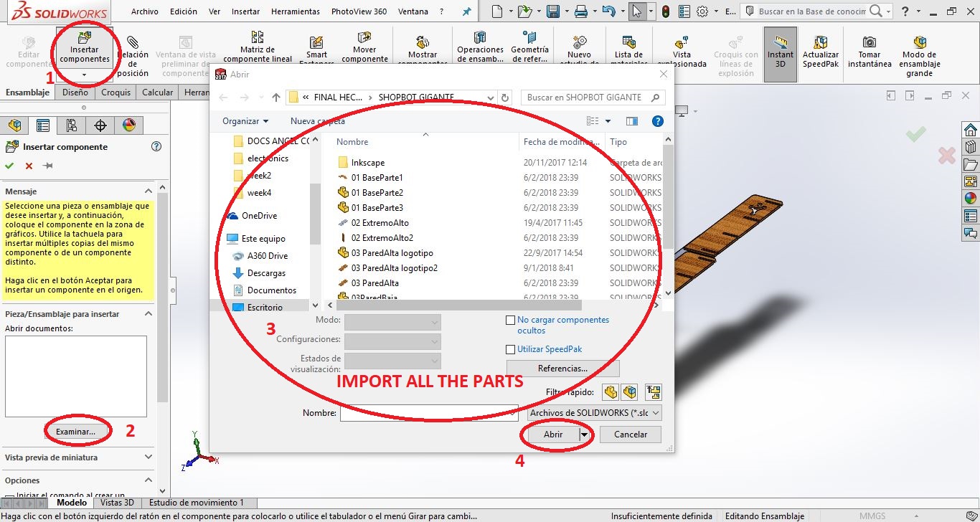980x522 pixels.
Task: Click the New document icon in title bar
Action: pos(497,11)
